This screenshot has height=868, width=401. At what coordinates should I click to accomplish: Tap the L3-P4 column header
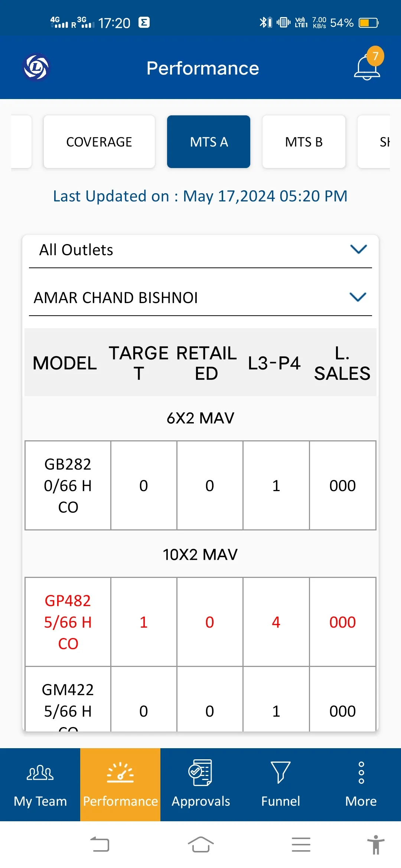click(274, 363)
